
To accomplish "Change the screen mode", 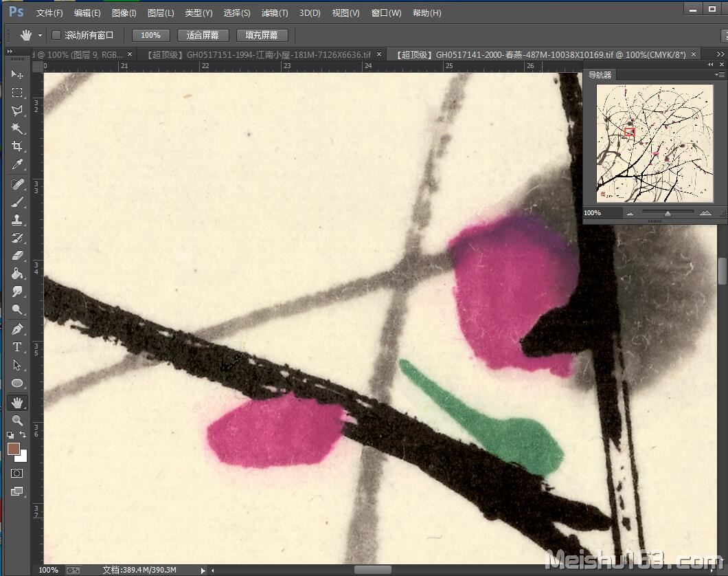I will [x=16, y=491].
